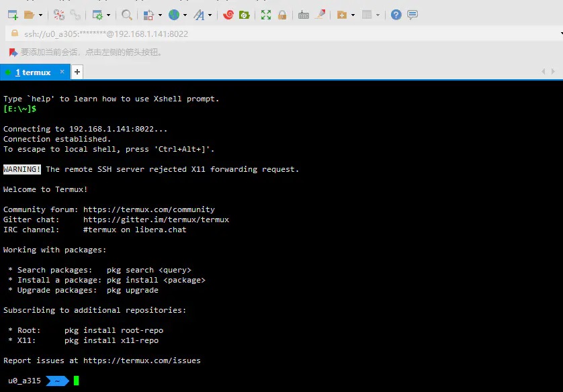The width and height of the screenshot is (563, 392).
Task: Launch Xftp with the green folder icon
Action: click(245, 15)
